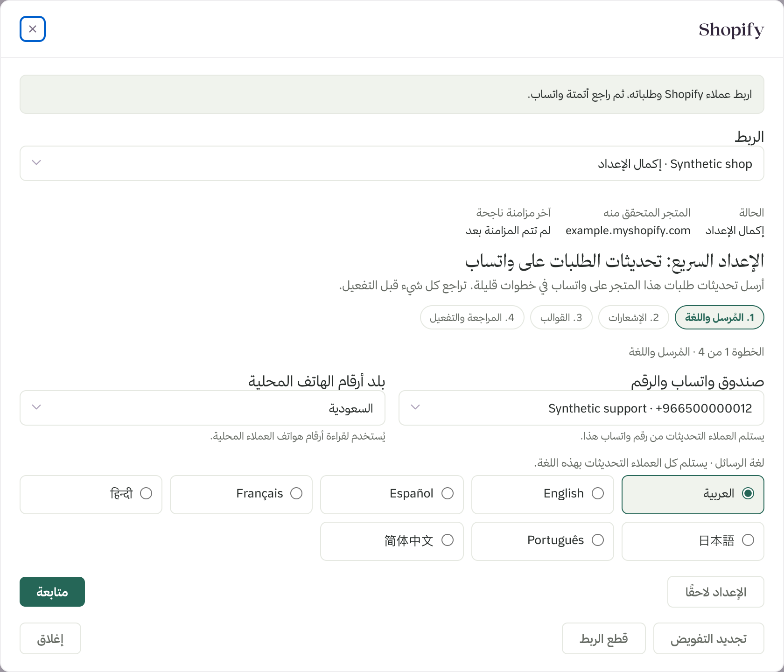The image size is (784, 672).
Task: Click the Shopify dialog title
Action: pyautogui.click(x=731, y=30)
